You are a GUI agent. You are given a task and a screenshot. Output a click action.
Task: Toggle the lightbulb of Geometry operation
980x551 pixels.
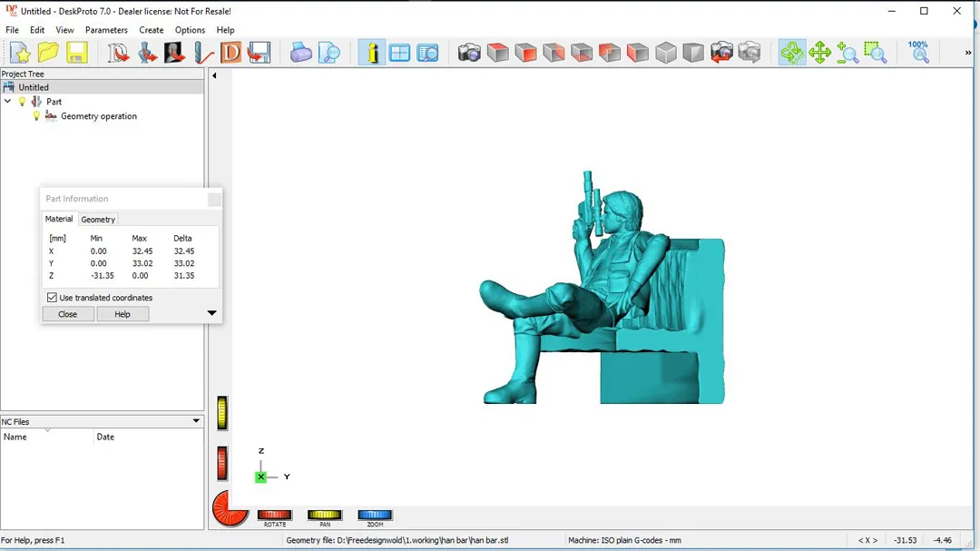[36, 115]
